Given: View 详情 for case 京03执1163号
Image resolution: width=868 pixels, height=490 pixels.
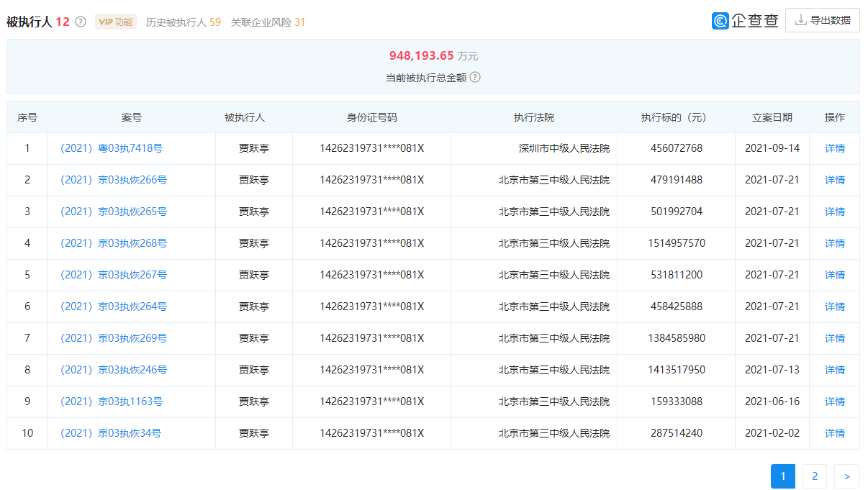Looking at the screenshot, I should coord(834,401).
